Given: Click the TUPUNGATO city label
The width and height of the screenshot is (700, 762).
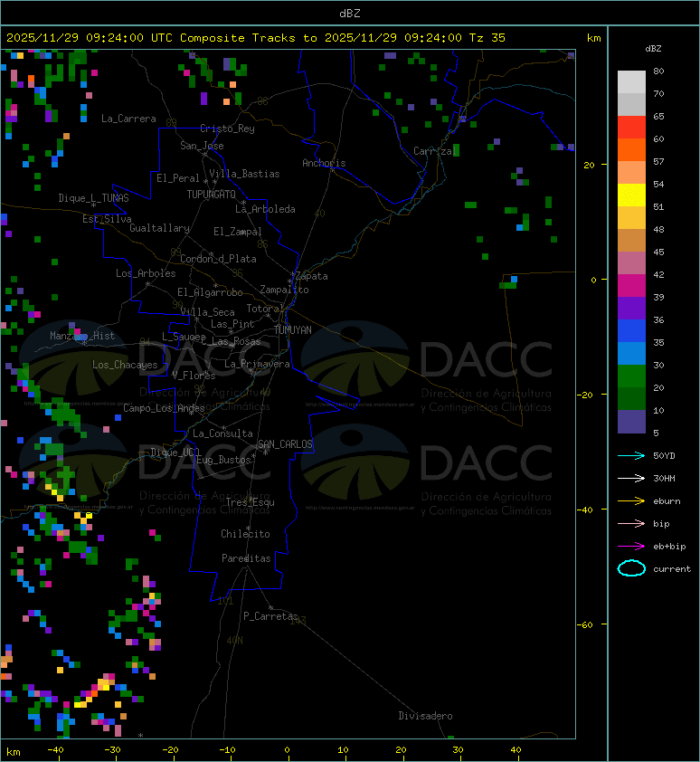Looking at the screenshot, I should click(212, 195).
